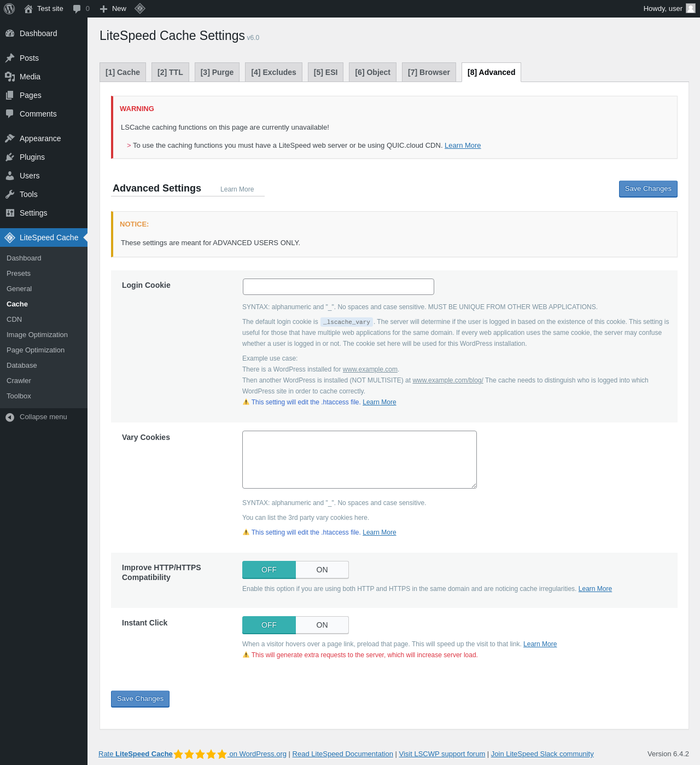Click Howdy, user account menu
700x765 pixels.
pyautogui.click(x=669, y=9)
